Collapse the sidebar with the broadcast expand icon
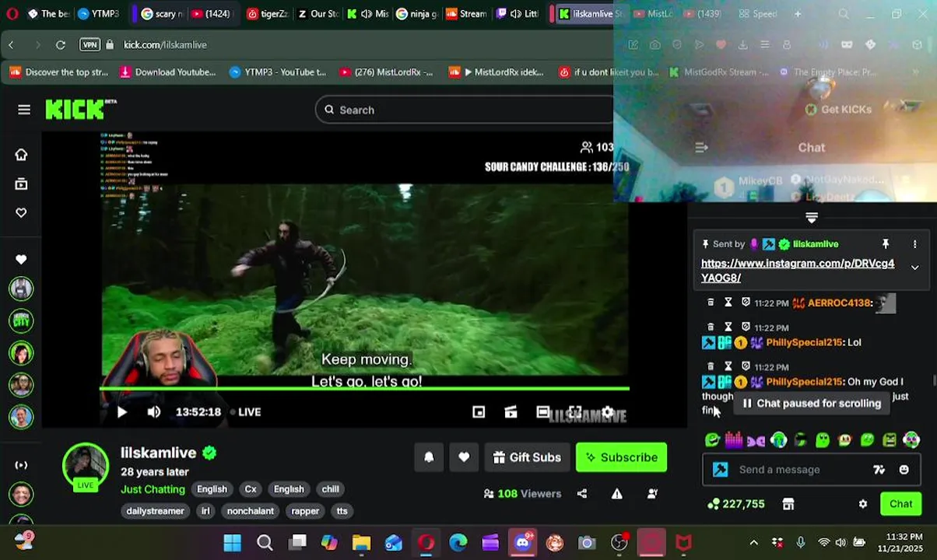The image size is (937, 560). click(x=21, y=465)
